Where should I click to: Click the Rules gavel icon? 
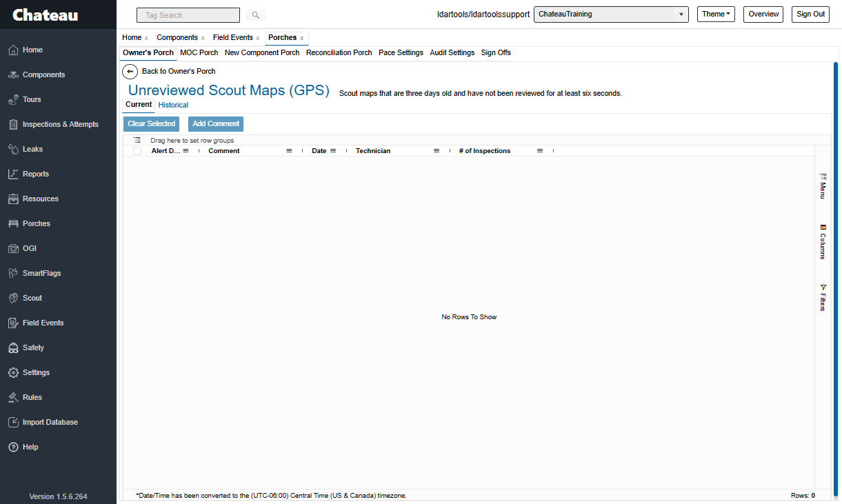click(x=13, y=397)
